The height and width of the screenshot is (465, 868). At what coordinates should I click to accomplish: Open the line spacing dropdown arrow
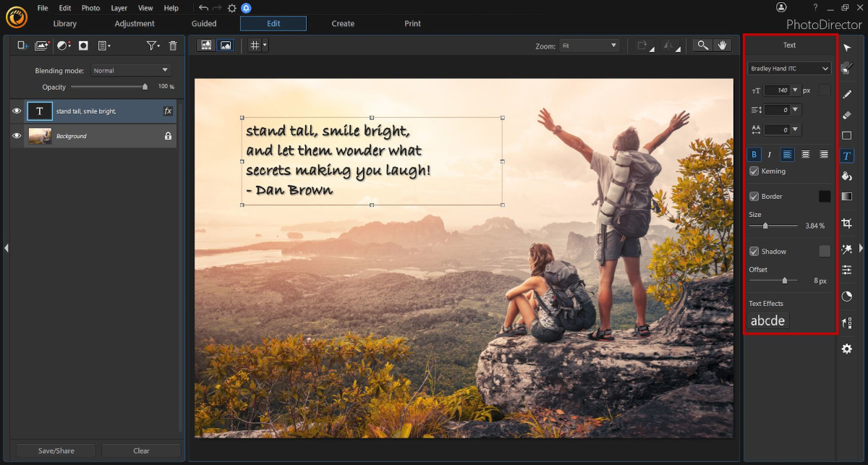click(x=795, y=110)
